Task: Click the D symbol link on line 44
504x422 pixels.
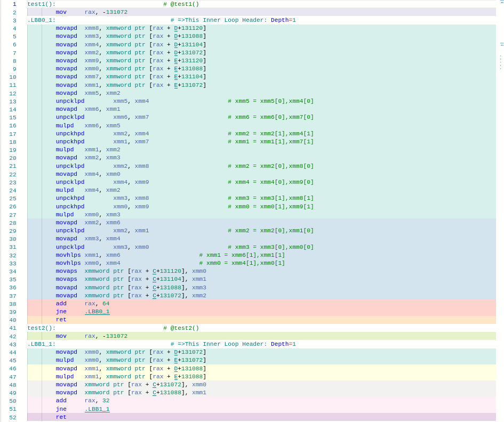Action: 176,352
